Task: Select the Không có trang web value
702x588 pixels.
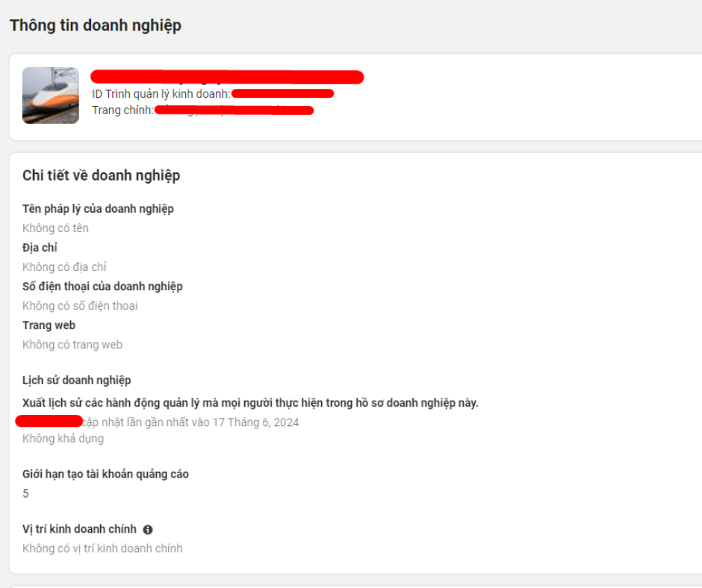Action: [x=72, y=345]
